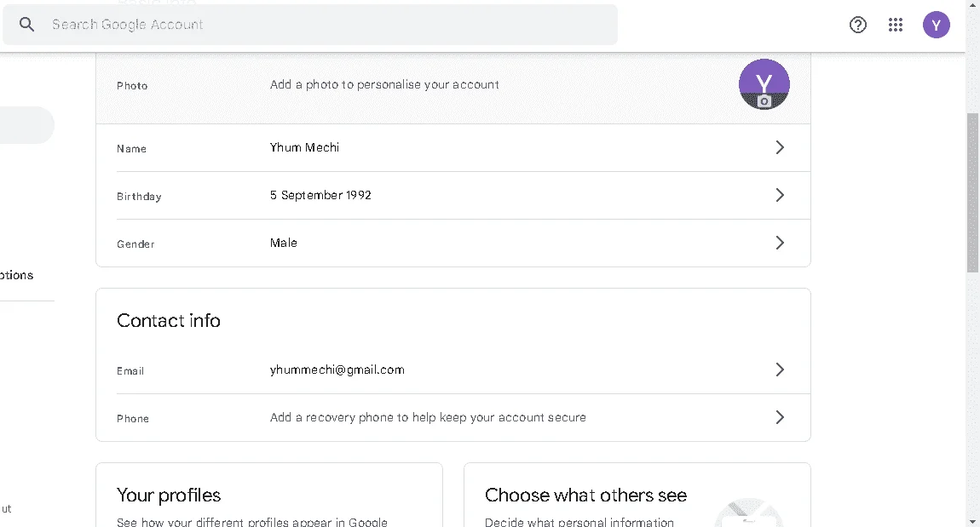
Task: Open Choose what others see card
Action: (637, 495)
